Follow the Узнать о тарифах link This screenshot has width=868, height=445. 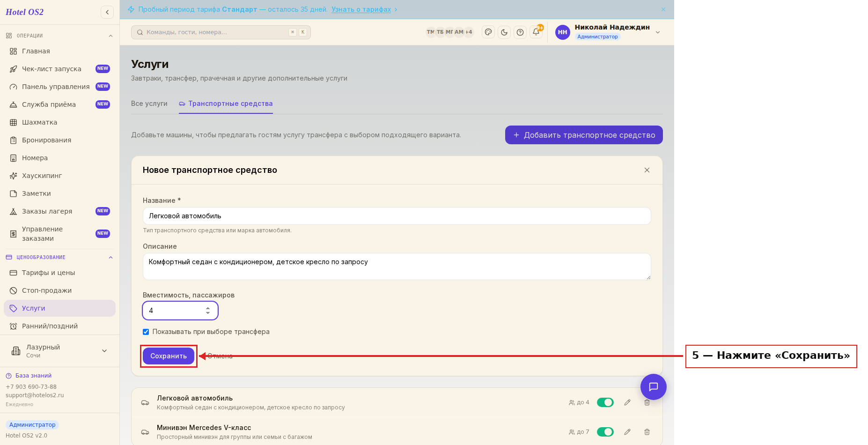pyautogui.click(x=361, y=9)
